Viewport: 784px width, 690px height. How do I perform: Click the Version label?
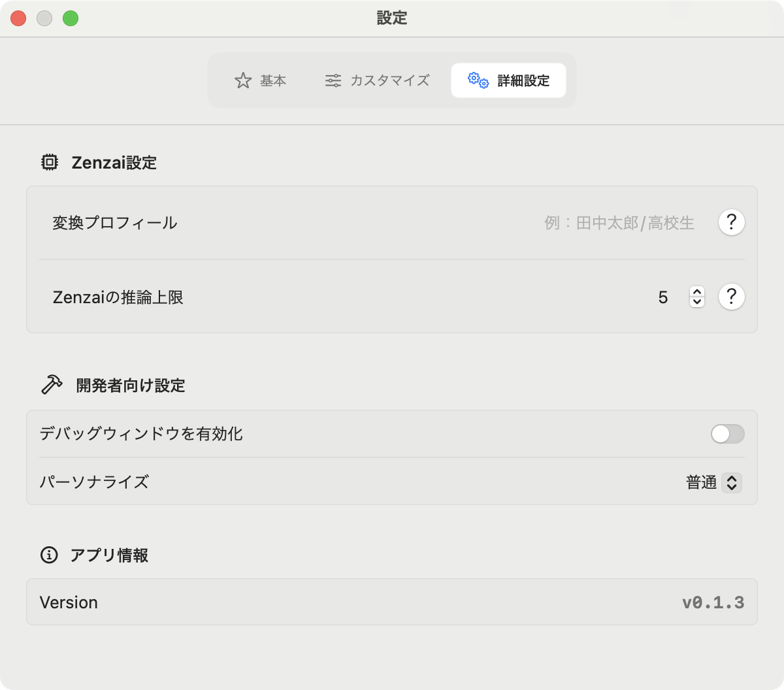click(69, 602)
